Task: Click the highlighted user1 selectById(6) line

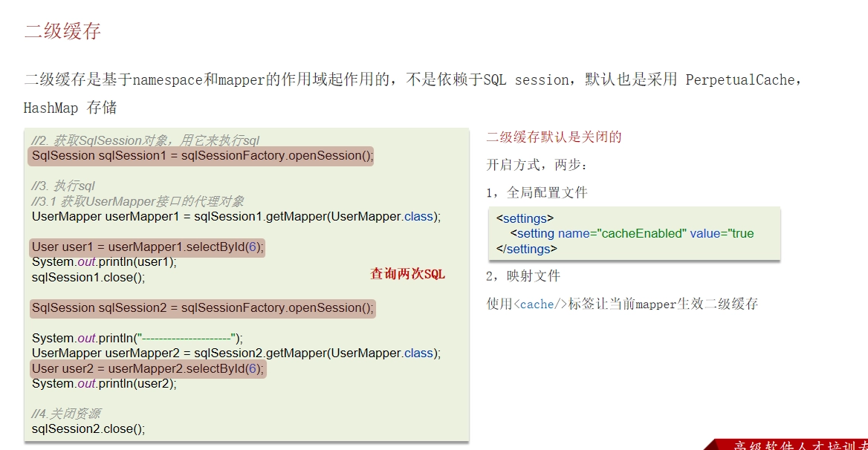Action: [x=147, y=247]
